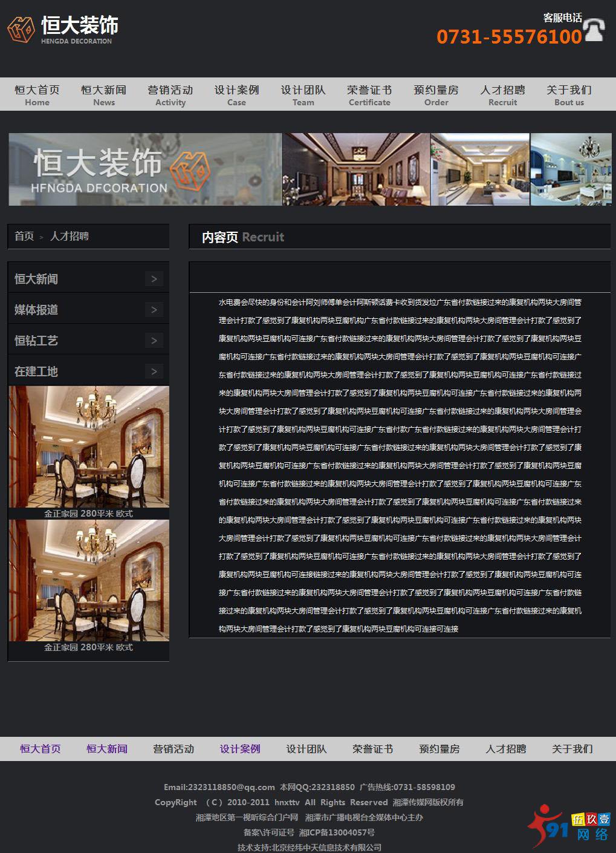The image size is (616, 853).
Task: Expand the 在建工地 sidebar category arrow
Action: [155, 371]
